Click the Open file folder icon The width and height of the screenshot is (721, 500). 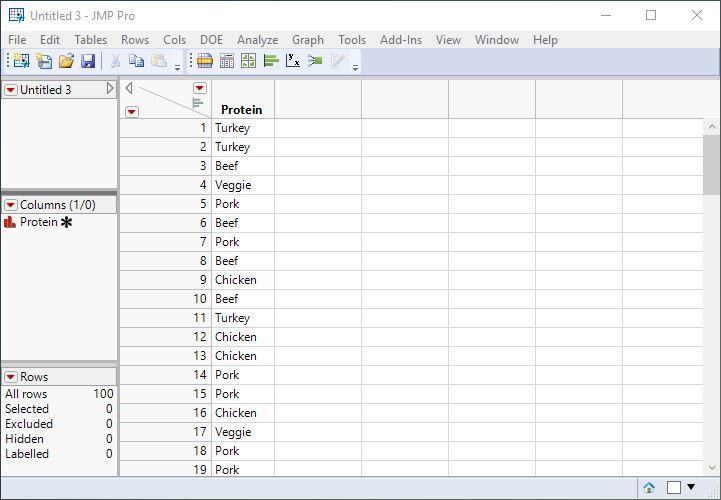tap(66, 61)
